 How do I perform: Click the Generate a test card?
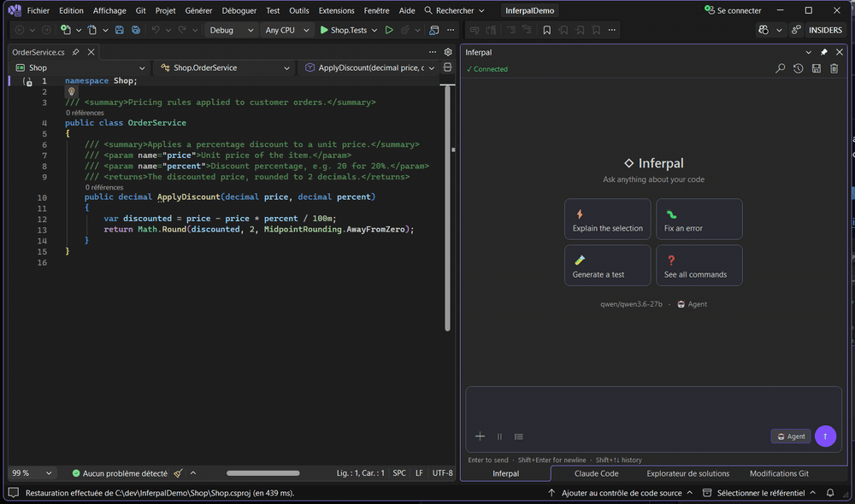[607, 266]
